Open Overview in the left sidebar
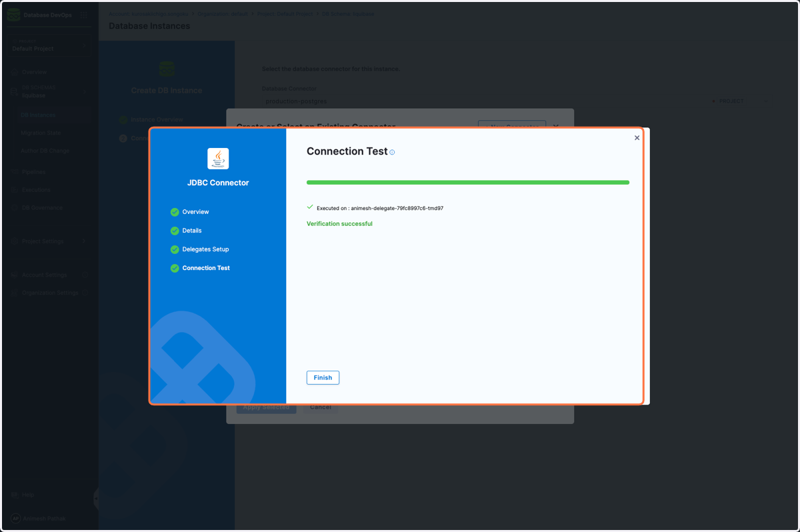This screenshot has width=800, height=532. pyautogui.click(x=34, y=72)
